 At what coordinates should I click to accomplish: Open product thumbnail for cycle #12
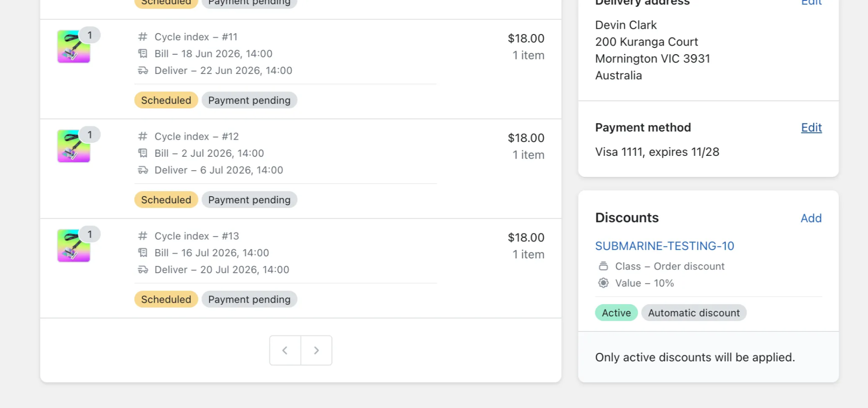coord(74,146)
